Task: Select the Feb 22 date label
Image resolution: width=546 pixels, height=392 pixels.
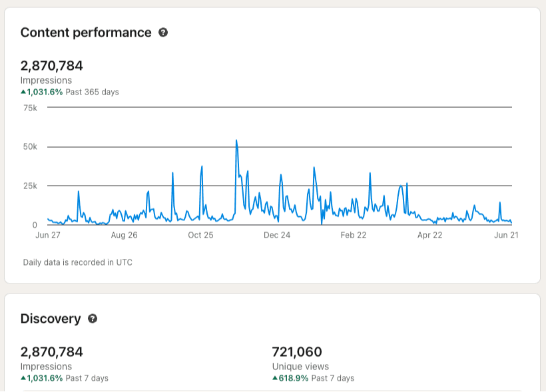Action: point(354,236)
